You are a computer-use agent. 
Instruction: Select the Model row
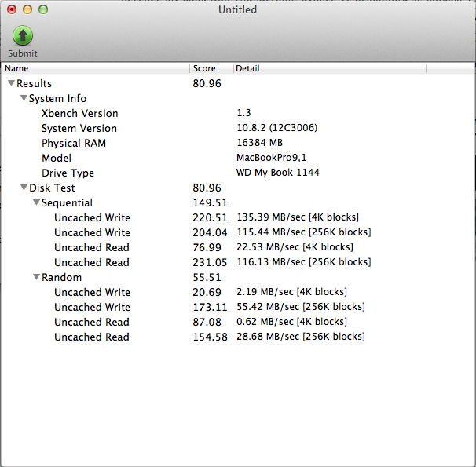(x=238, y=158)
